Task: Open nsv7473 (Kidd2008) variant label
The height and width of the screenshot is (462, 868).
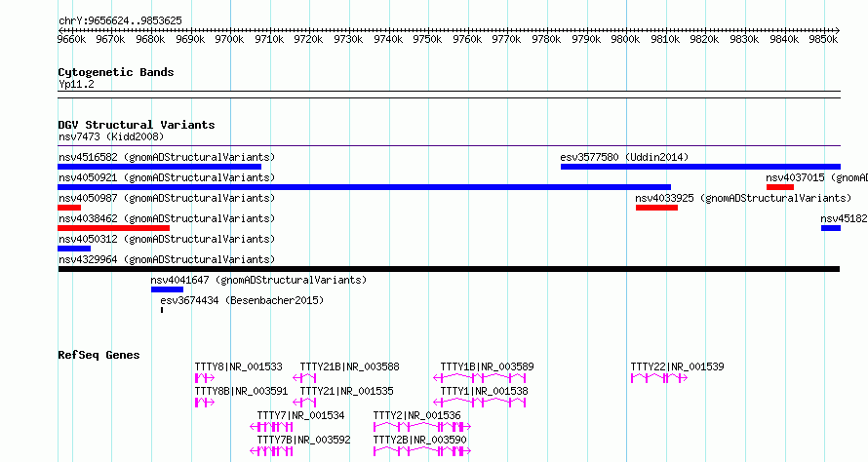Action: click(x=111, y=136)
